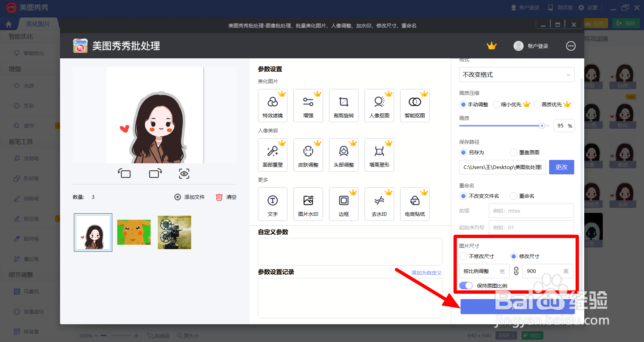Rotate preview image right
Screen dimensions: 644x342
click(x=155, y=173)
